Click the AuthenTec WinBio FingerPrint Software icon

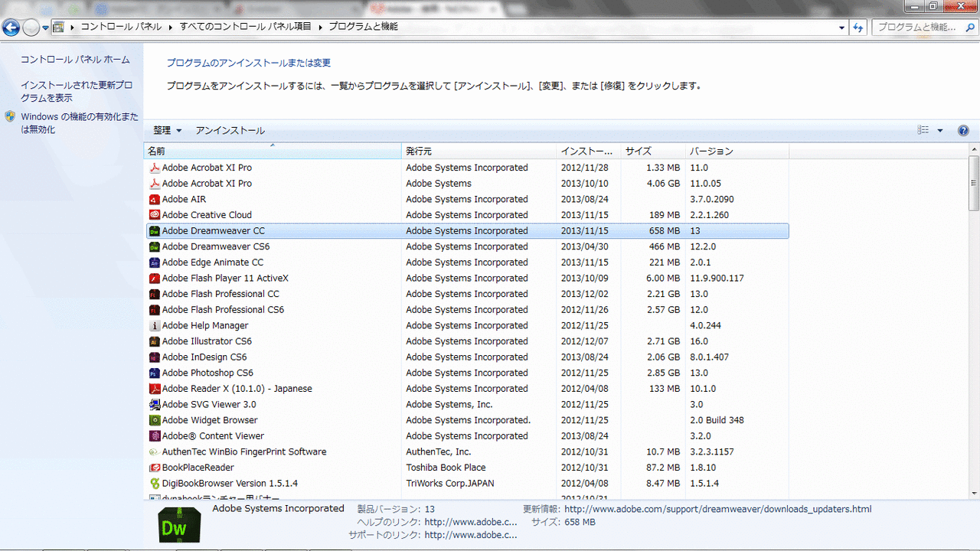[155, 452]
